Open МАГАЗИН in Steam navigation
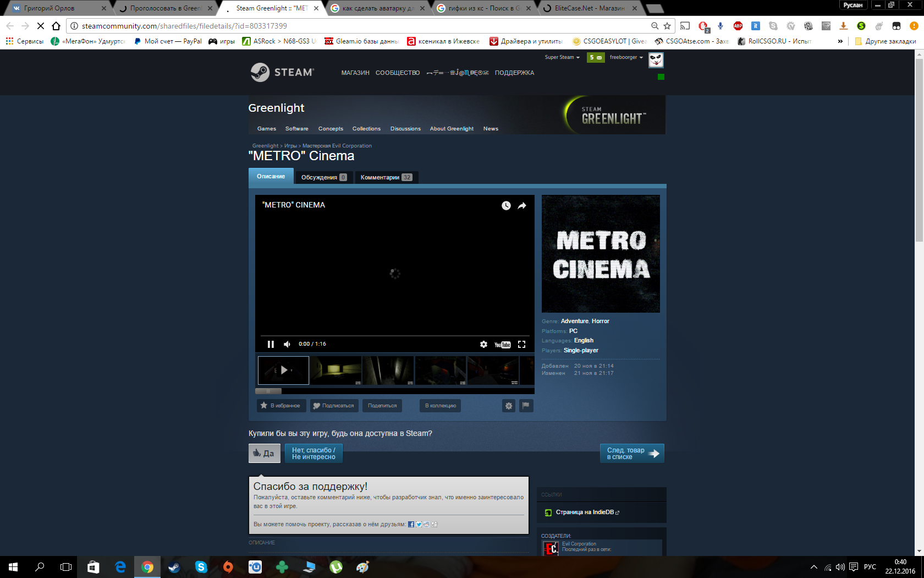 point(355,73)
